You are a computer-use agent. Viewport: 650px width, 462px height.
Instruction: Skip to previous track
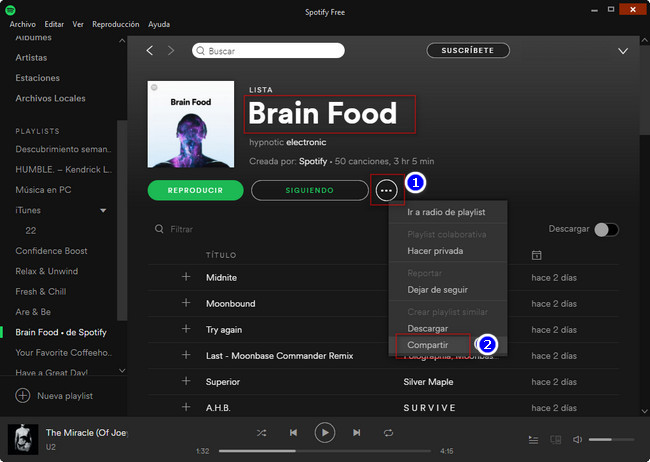[x=293, y=433]
